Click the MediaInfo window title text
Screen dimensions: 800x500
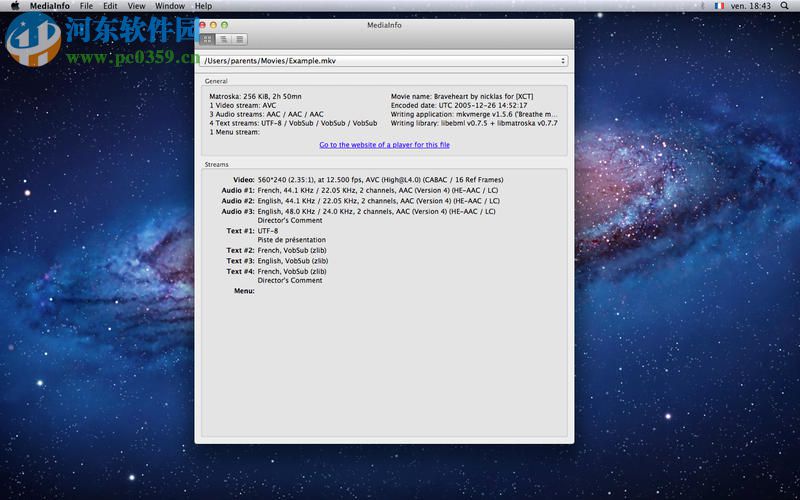click(384, 25)
